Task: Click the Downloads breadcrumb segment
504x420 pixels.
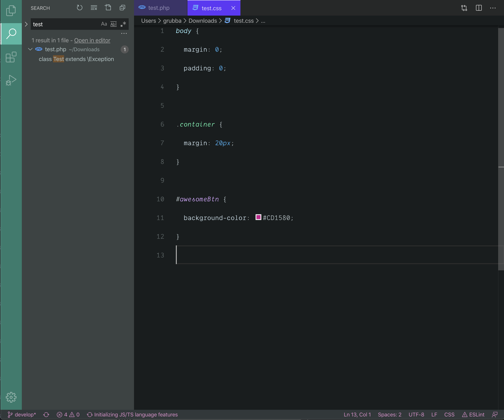Action: pyautogui.click(x=203, y=21)
